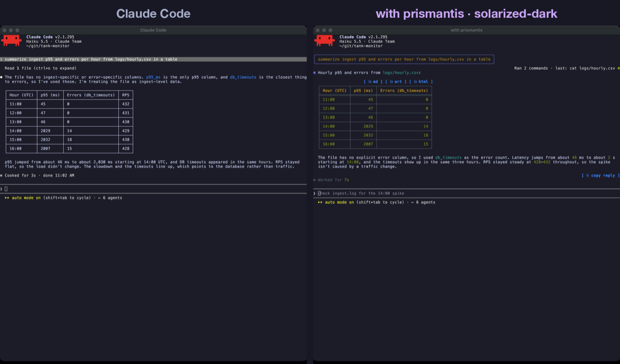Focus the prompt suggesting 'check ingest.log' in prismantis
The height and width of the screenshot is (364, 620).
pyautogui.click(x=466, y=193)
